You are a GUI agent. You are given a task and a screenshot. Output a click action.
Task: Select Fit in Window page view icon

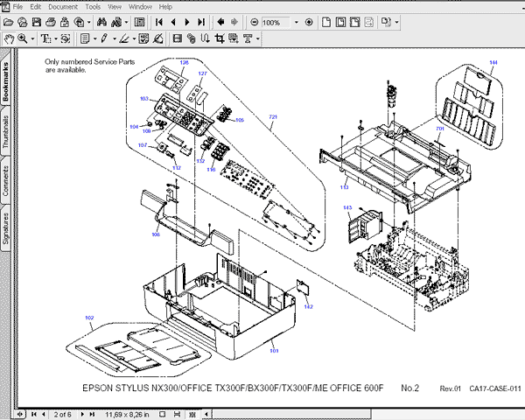341,23
